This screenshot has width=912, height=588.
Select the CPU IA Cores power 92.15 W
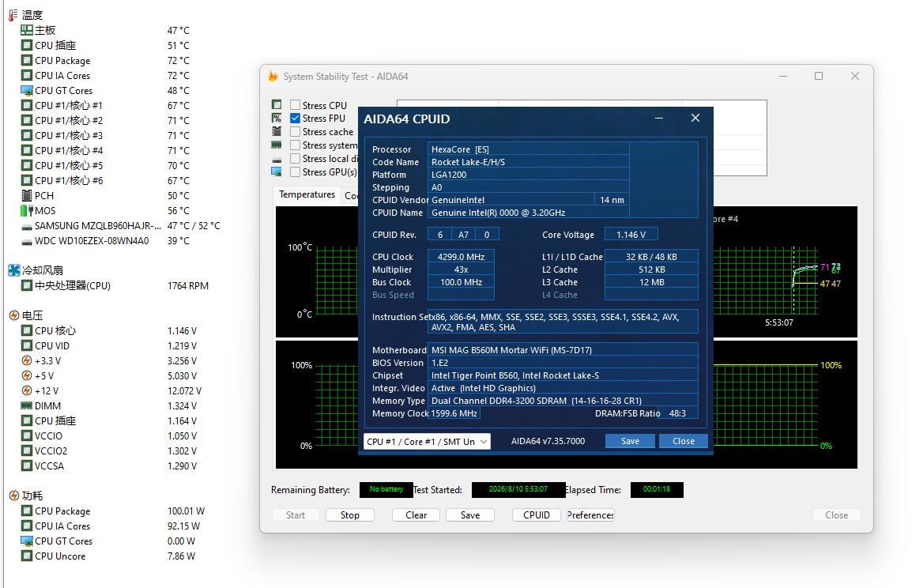(184, 526)
